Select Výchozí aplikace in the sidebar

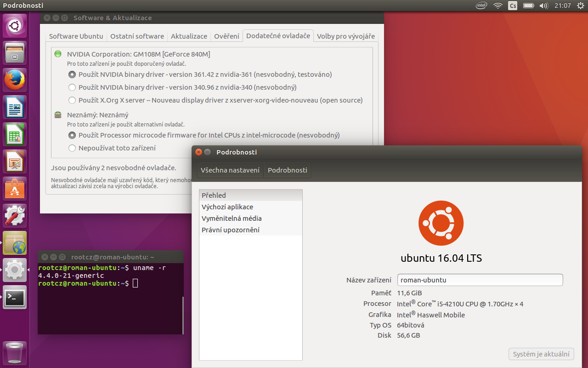click(251, 207)
